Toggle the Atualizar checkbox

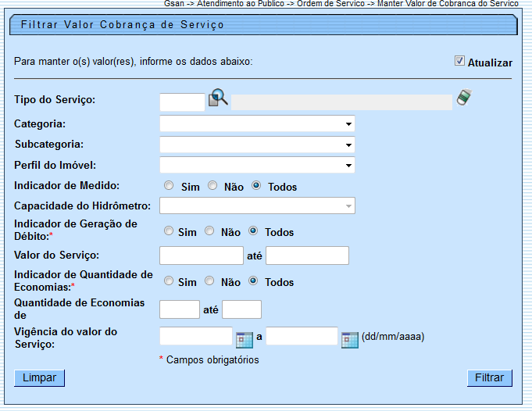(x=460, y=61)
